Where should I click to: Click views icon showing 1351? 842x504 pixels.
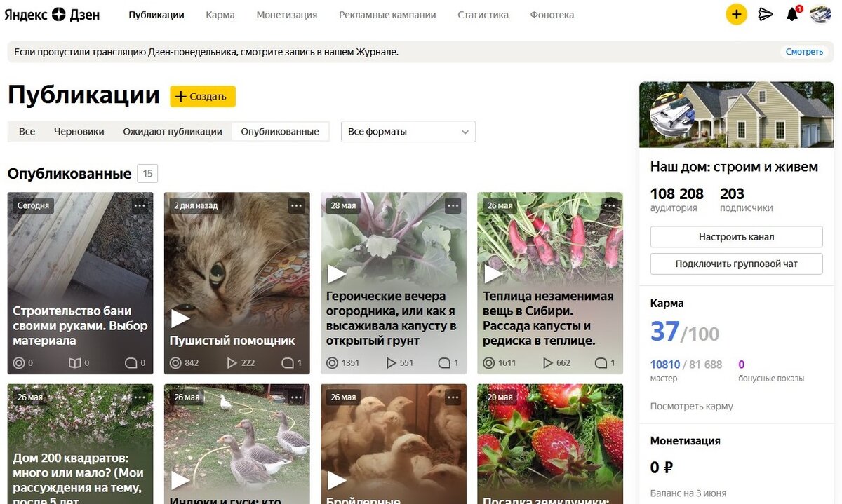tap(332, 363)
